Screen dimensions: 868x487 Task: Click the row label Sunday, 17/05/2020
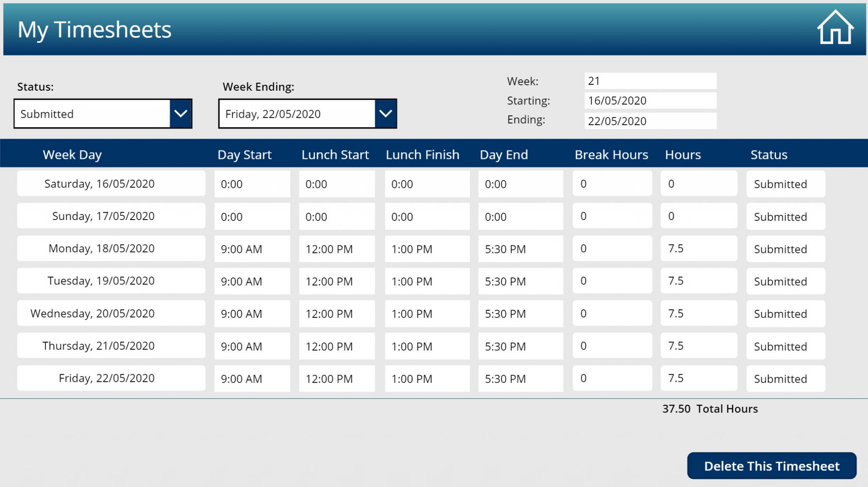tap(111, 216)
